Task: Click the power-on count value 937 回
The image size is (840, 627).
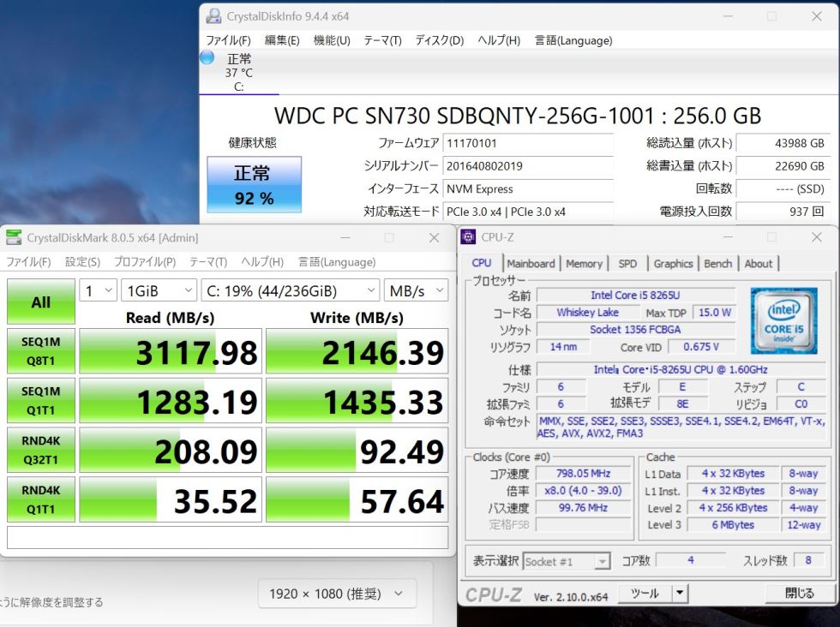Action: 783,212
